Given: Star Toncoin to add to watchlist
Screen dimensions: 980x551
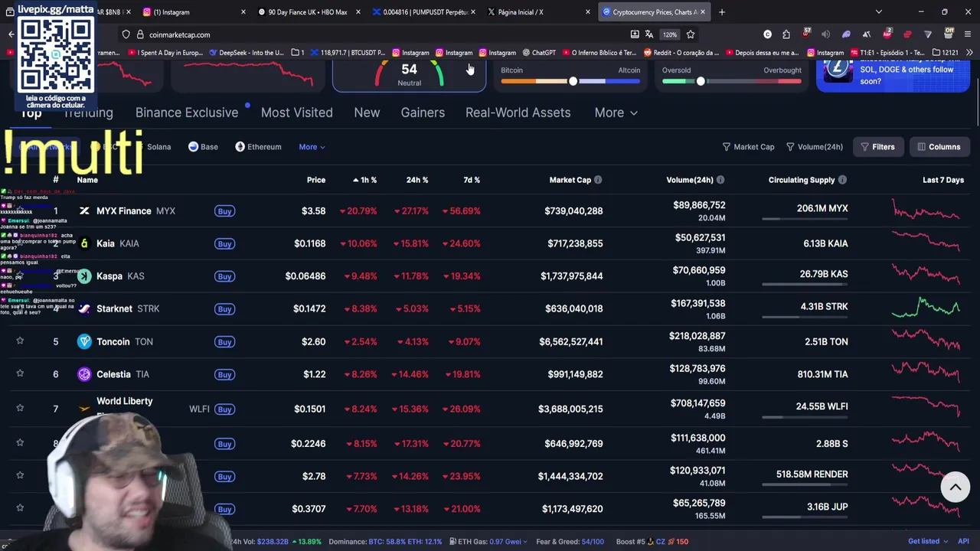Looking at the screenshot, I should (20, 341).
